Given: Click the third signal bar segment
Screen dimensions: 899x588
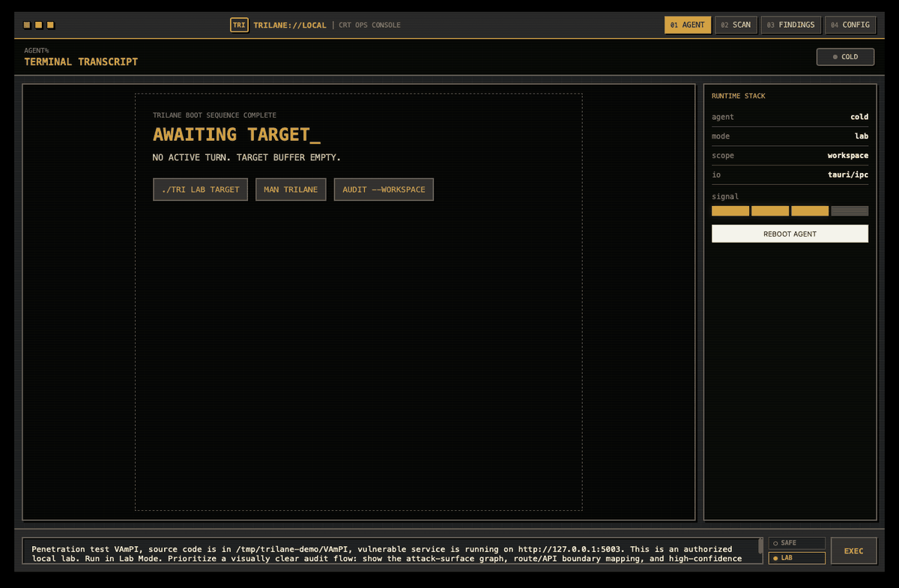Looking at the screenshot, I should [810, 211].
